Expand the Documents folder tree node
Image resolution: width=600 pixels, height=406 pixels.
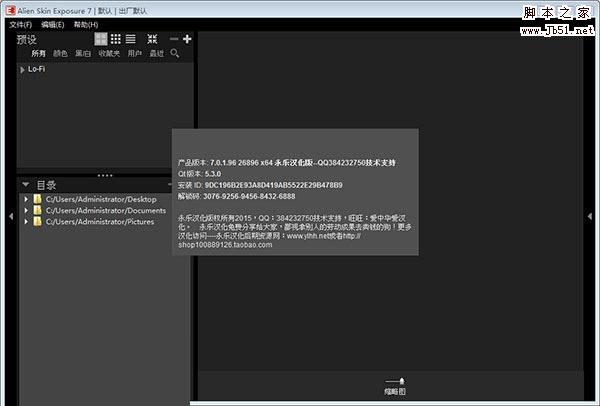[26, 210]
